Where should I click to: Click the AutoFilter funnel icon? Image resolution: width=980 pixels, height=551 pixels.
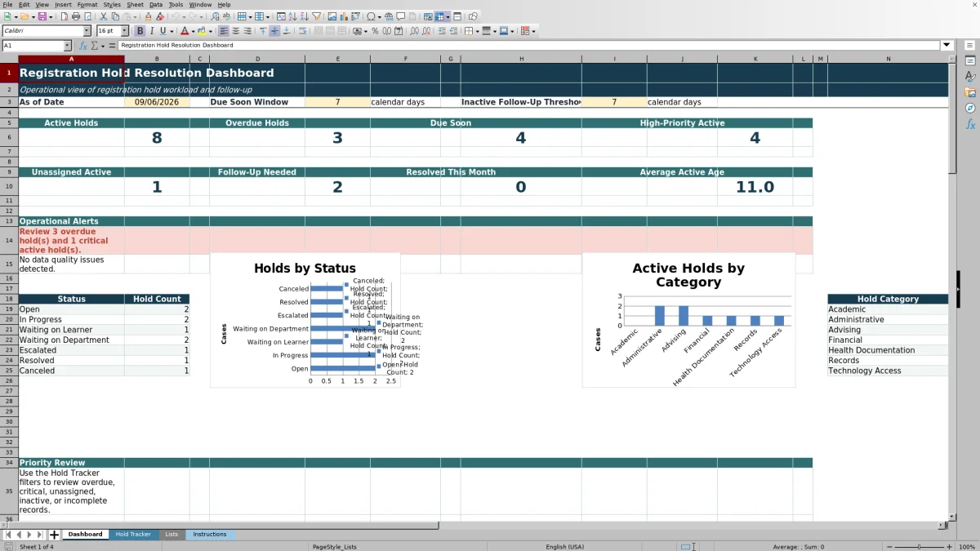click(315, 16)
